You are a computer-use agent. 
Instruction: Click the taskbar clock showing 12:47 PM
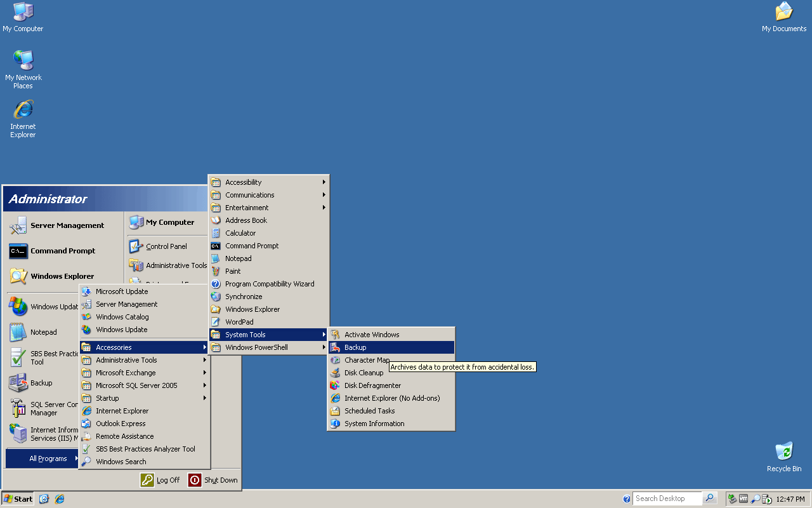click(790, 499)
